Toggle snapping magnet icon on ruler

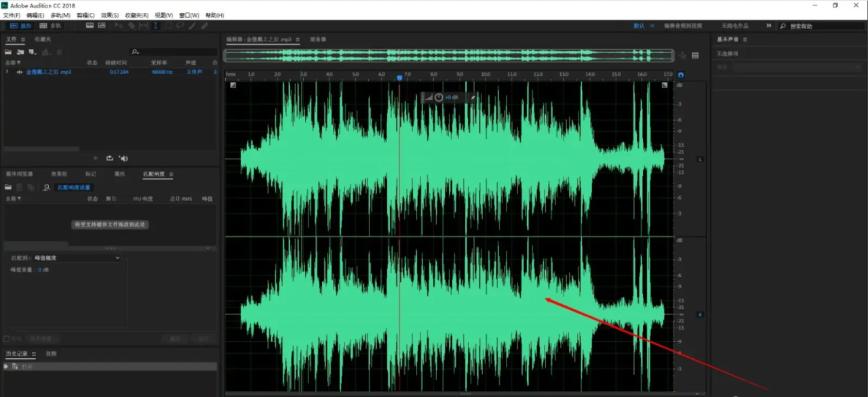[681, 75]
